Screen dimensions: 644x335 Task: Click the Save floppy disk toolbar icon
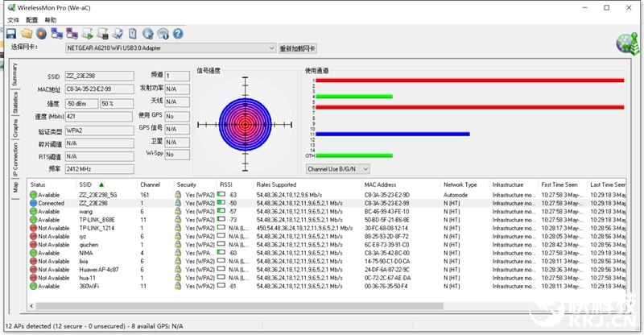pos(11,34)
